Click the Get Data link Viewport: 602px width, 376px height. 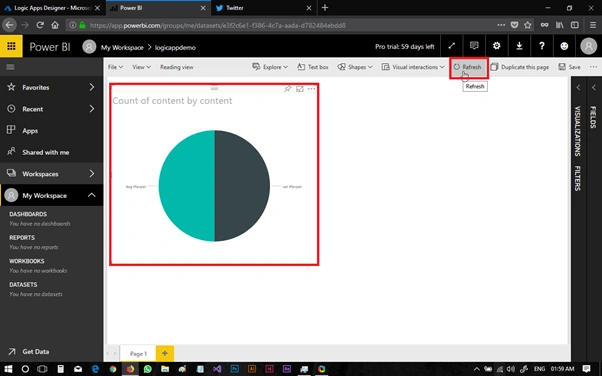35,351
